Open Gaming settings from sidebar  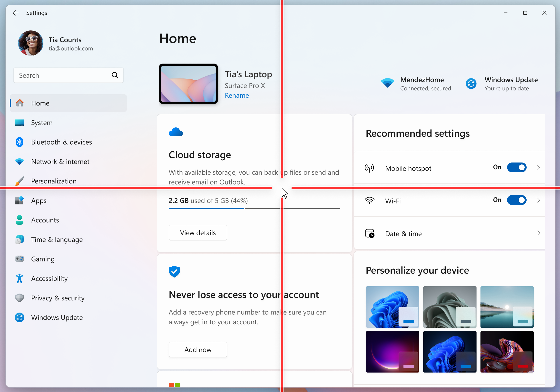(43, 259)
